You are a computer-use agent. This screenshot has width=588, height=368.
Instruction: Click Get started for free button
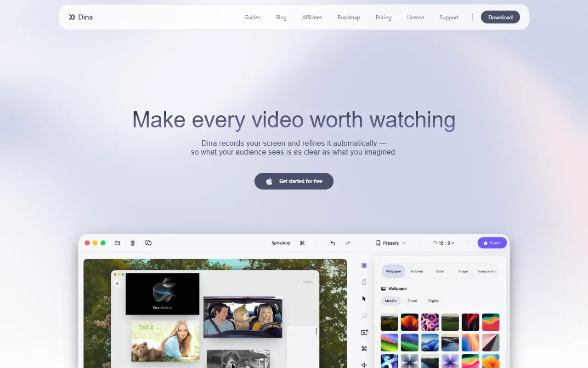click(294, 181)
